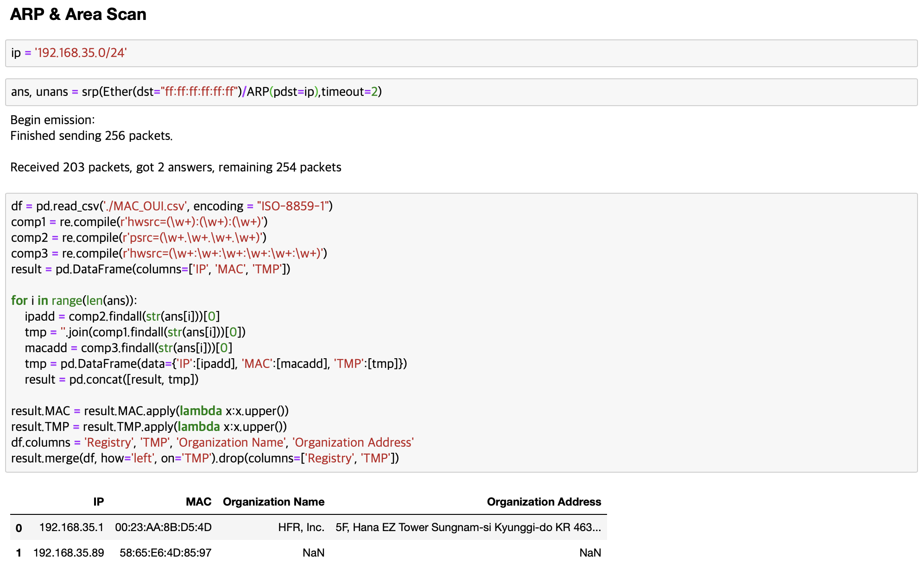Click the truncated Hana EZ Tower address cell
Image resolution: width=924 pixels, height=570 pixels.
(x=468, y=527)
